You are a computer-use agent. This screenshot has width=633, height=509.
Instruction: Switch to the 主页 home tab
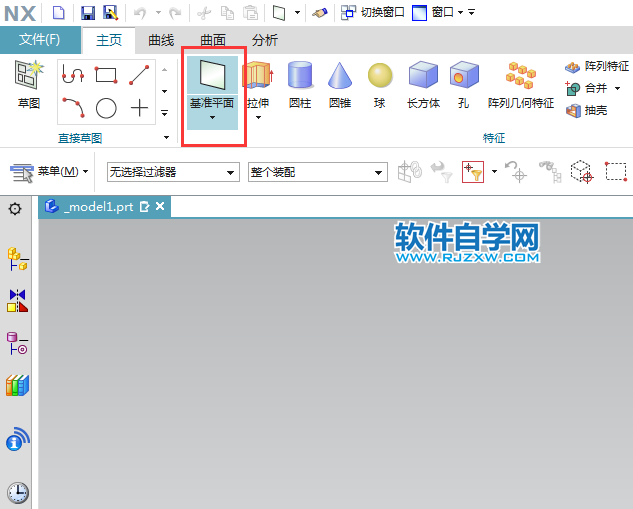click(x=109, y=40)
